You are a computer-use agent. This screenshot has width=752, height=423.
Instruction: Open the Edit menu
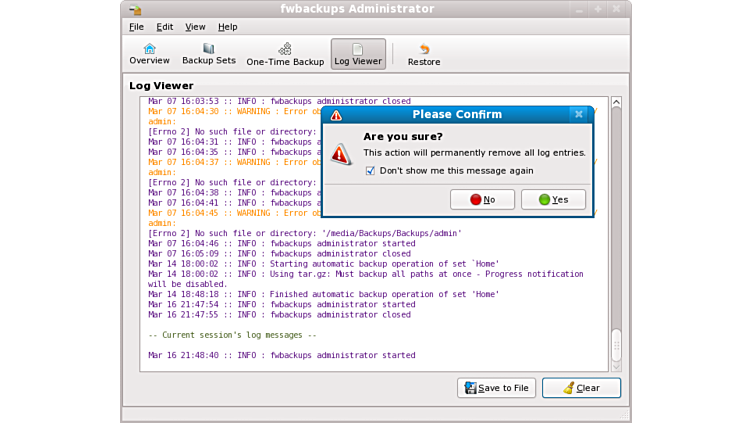164,27
